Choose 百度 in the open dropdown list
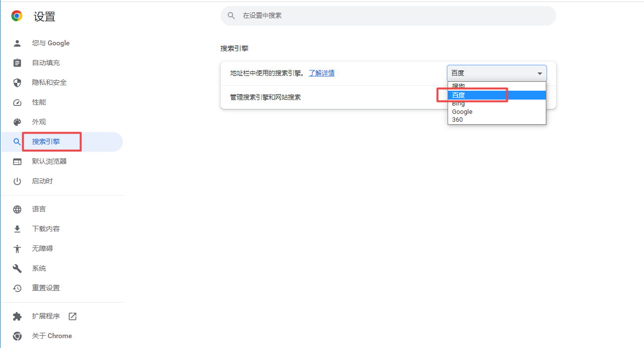 point(497,95)
